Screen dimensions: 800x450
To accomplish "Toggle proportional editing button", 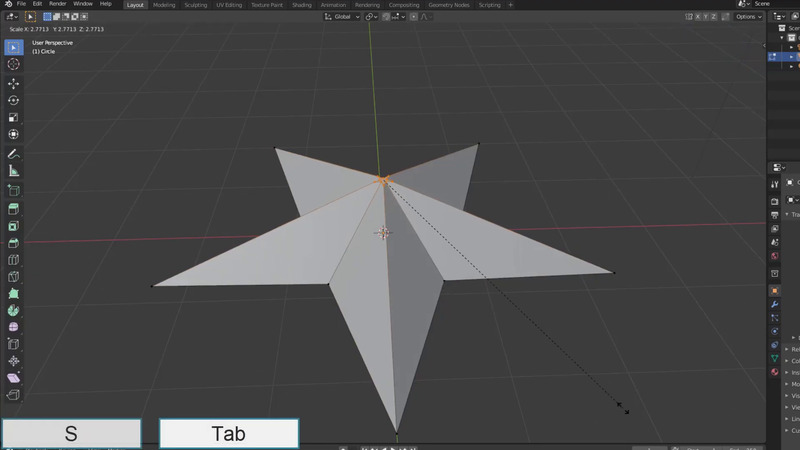I will click(416, 17).
